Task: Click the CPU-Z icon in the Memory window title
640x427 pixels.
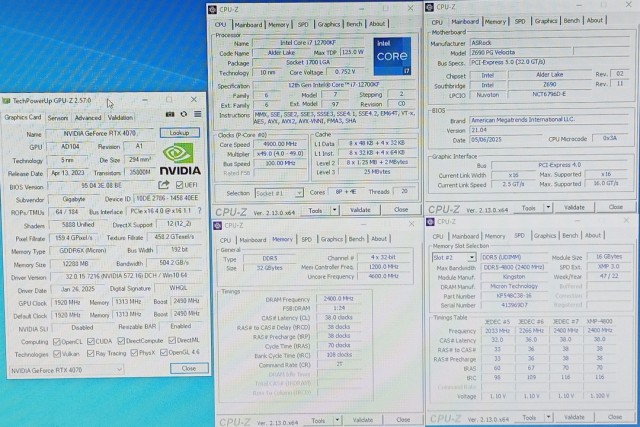Action: coord(218,225)
